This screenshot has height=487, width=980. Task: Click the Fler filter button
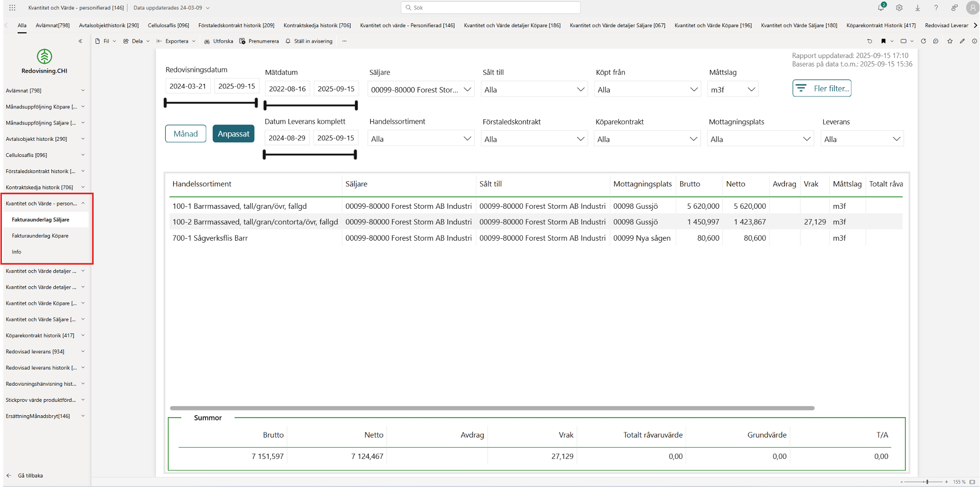[822, 88]
